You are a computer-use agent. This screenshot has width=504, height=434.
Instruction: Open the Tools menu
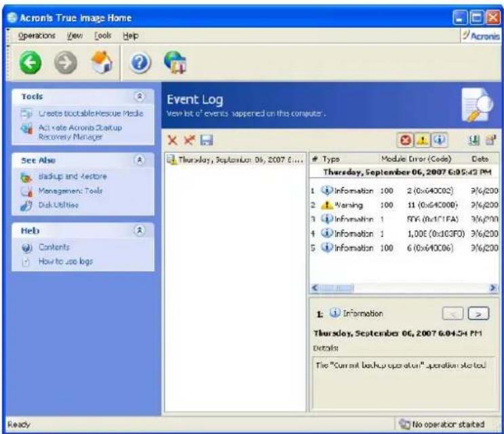tap(103, 36)
